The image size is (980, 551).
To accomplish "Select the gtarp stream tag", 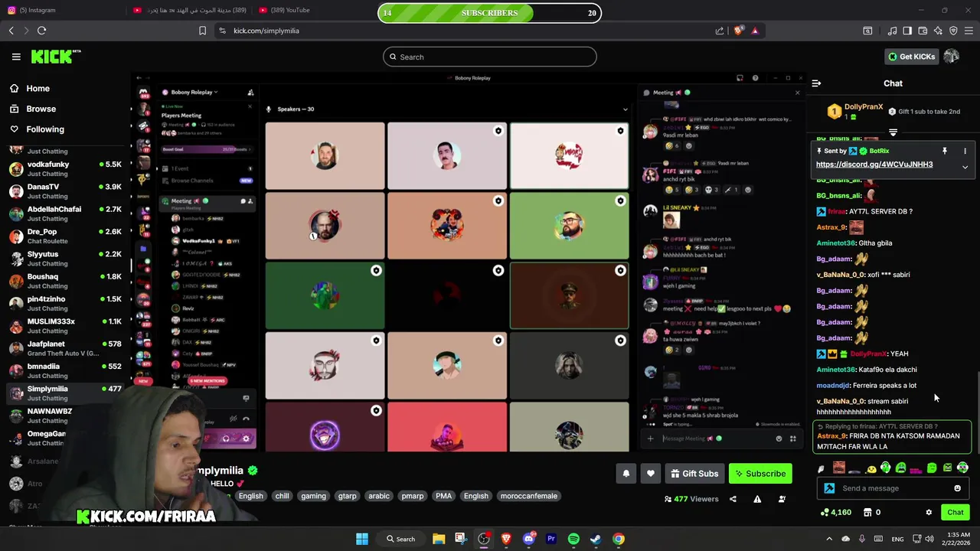I will click(347, 496).
